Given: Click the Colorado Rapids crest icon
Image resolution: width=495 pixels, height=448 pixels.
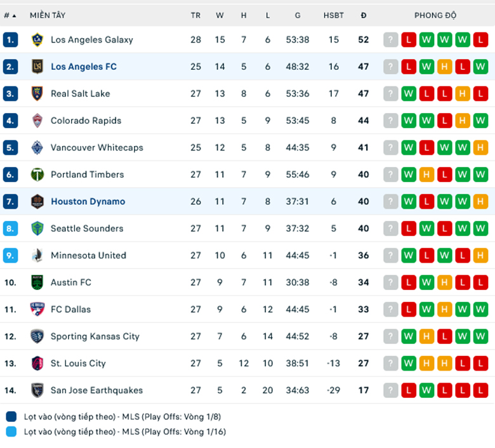Looking at the screenshot, I should 37,121.
